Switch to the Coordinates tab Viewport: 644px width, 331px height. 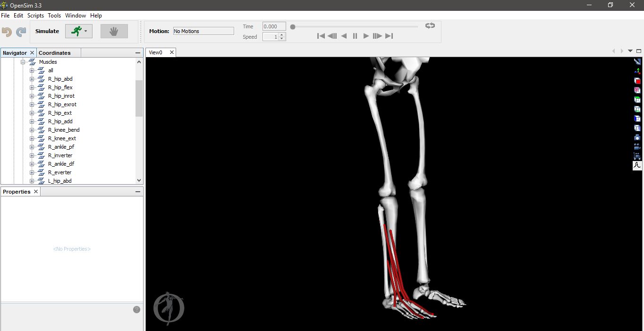point(55,53)
